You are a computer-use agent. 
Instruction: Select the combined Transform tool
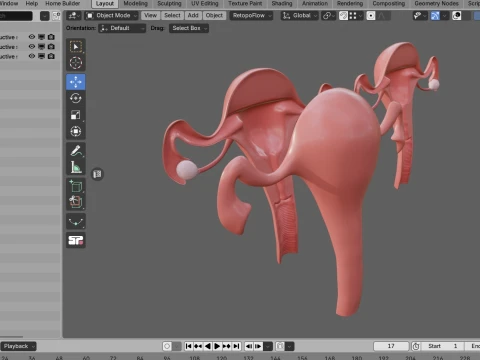point(76,131)
